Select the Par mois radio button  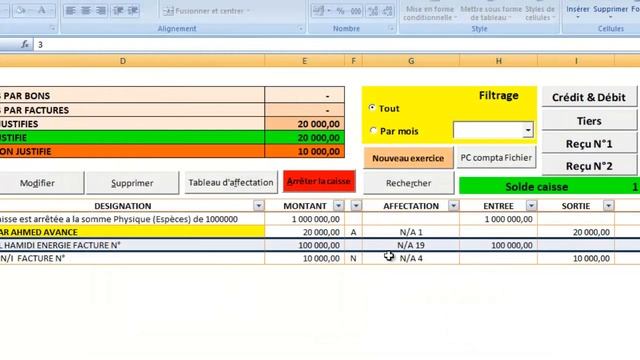coord(373,131)
